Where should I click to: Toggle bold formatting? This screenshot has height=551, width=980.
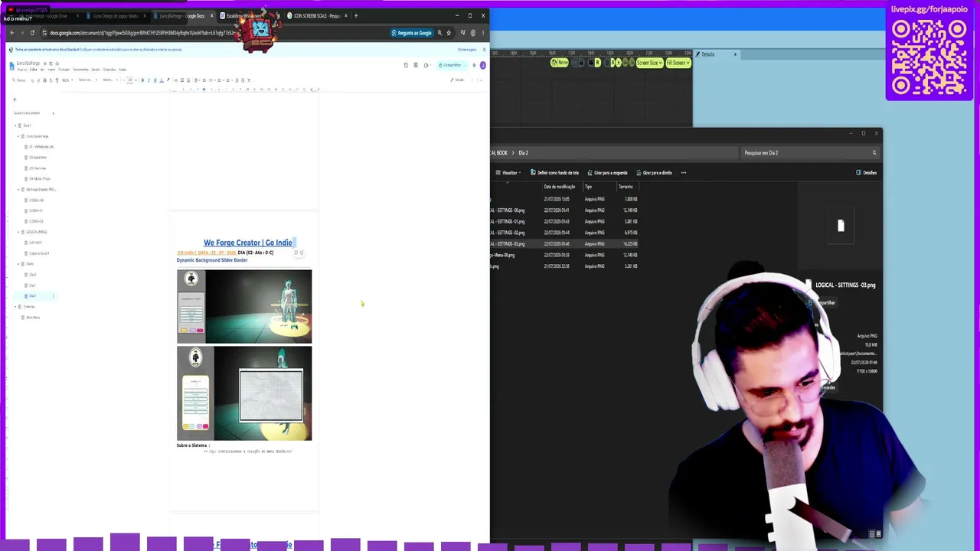(142, 80)
